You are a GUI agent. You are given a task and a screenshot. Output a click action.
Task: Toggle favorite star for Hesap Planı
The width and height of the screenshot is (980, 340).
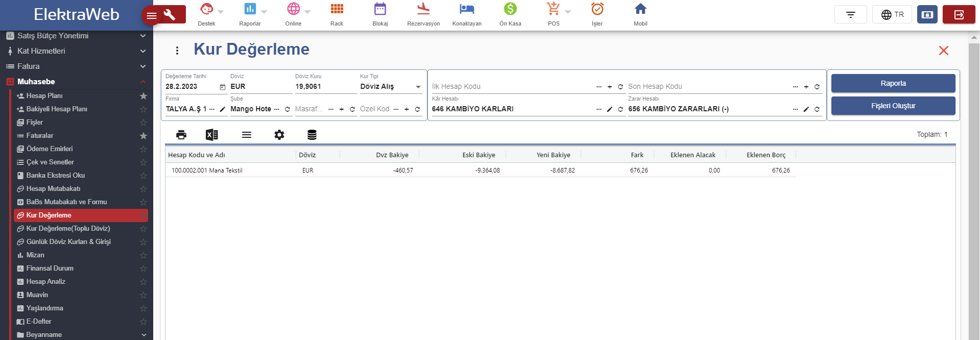(x=144, y=96)
